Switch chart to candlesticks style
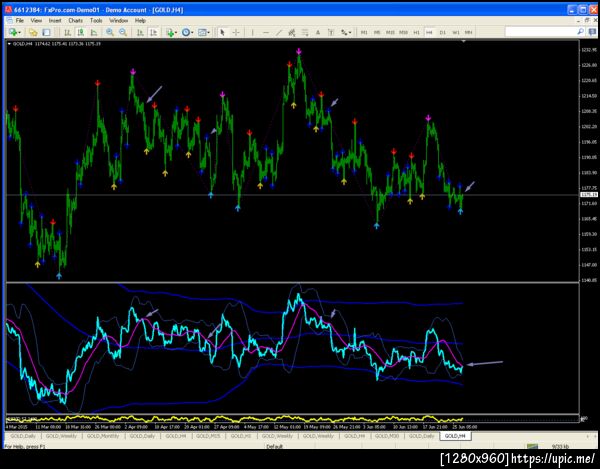Image resolution: width=600 pixels, height=469 pixels. [81, 33]
